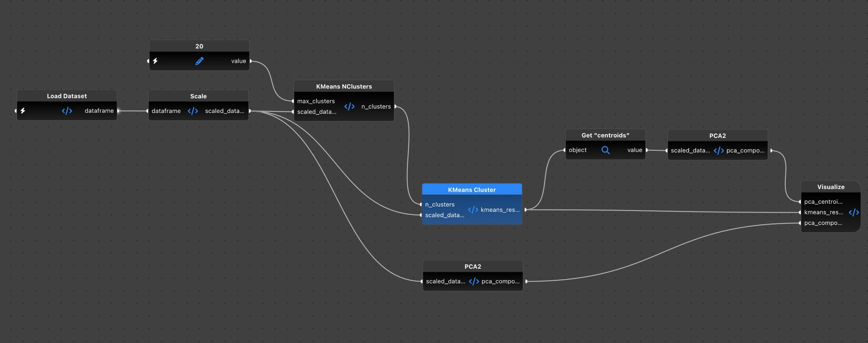Open the code editor on the Visualize node

(855, 212)
